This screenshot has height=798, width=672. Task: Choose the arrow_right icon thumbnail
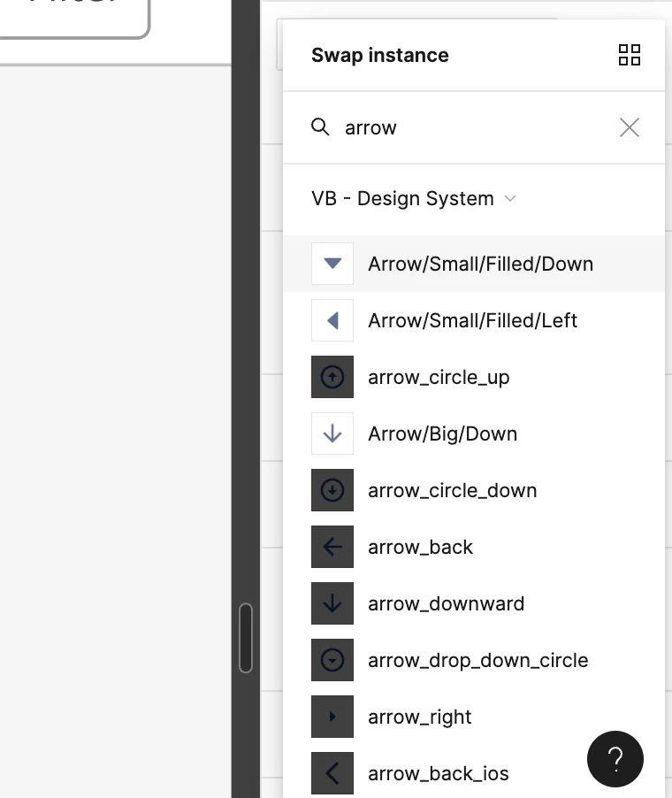(x=332, y=717)
